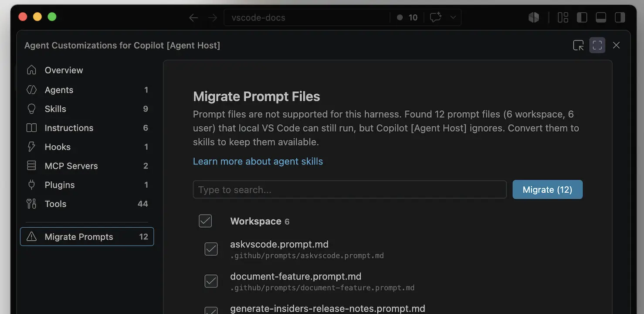
Task: Open the Tools section
Action: [x=87, y=204]
